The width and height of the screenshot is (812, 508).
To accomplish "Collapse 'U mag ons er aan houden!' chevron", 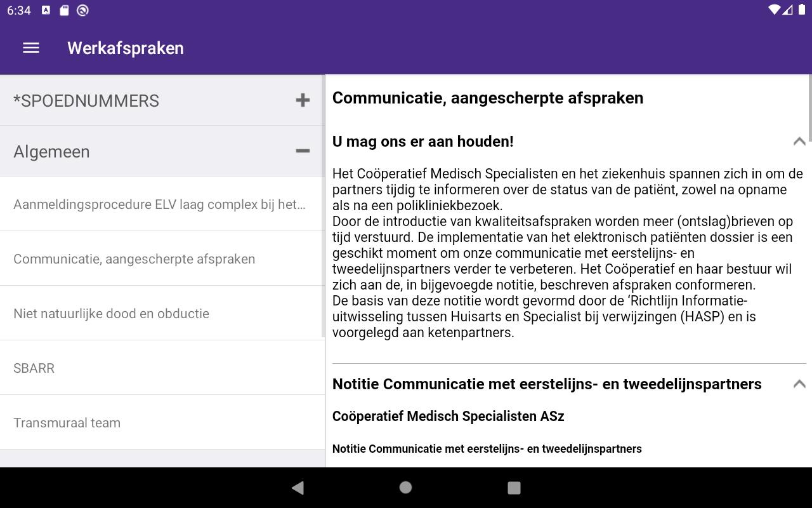I will click(799, 142).
